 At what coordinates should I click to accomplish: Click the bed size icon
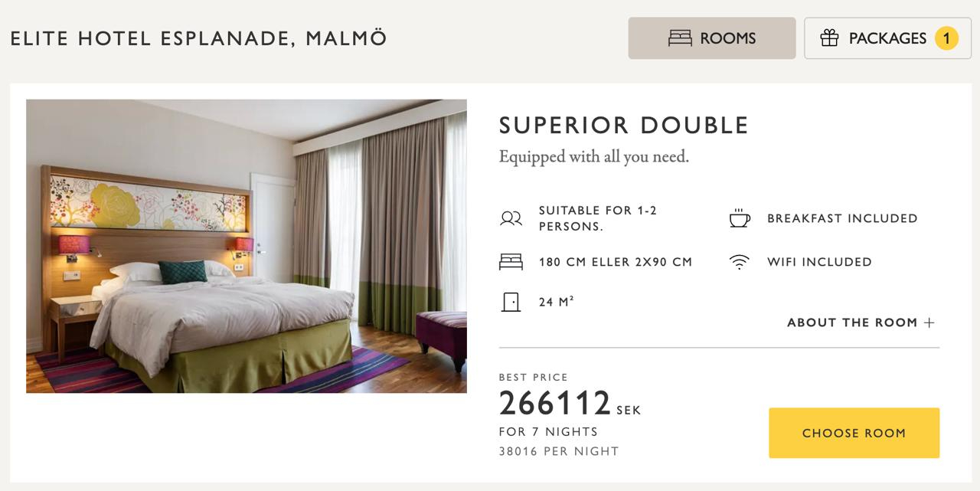511,262
